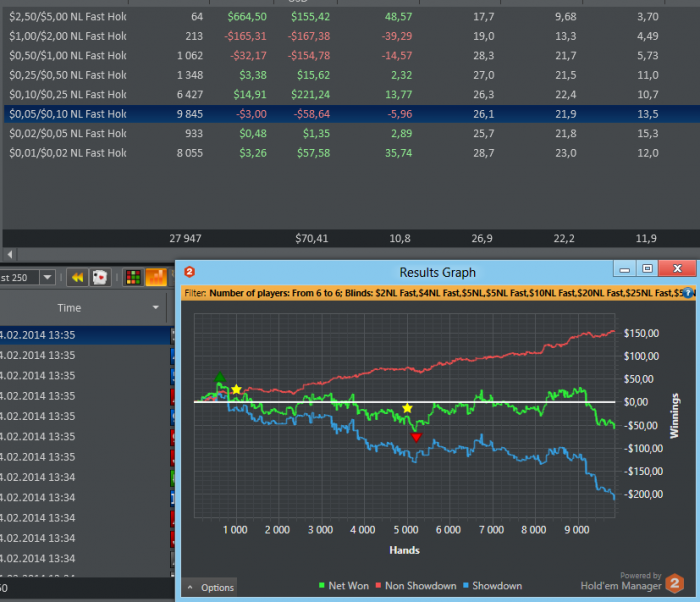This screenshot has width=700, height=602.
Task: Expand the Options panel in Results Graph
Action: click(x=210, y=587)
